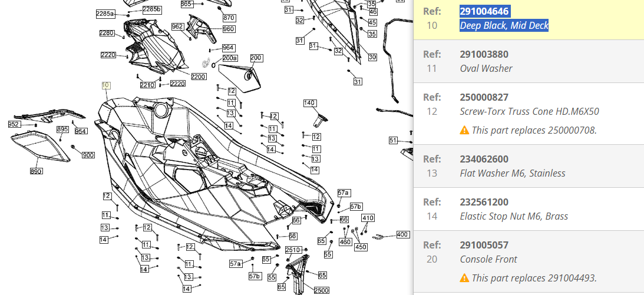Select callout 900 on the diagram
The height and width of the screenshot is (295, 644).
(88, 155)
